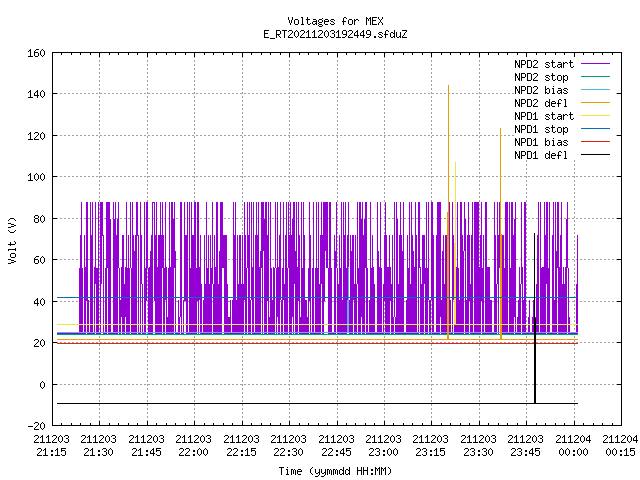The image size is (640, 480).
Task: Click the green NPD2 stop legend line
Action: tap(595, 77)
